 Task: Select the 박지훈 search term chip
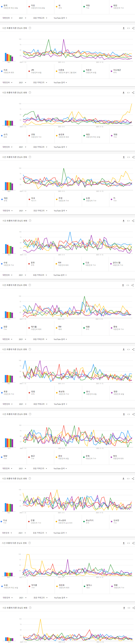[41, 586]
